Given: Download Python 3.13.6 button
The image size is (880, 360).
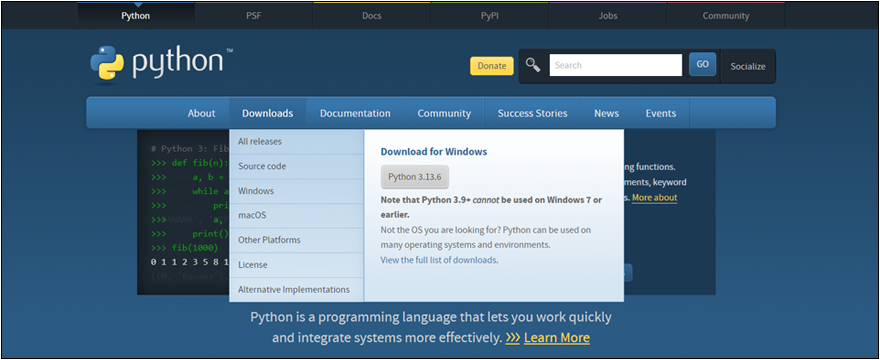Looking at the screenshot, I should tap(415, 177).
